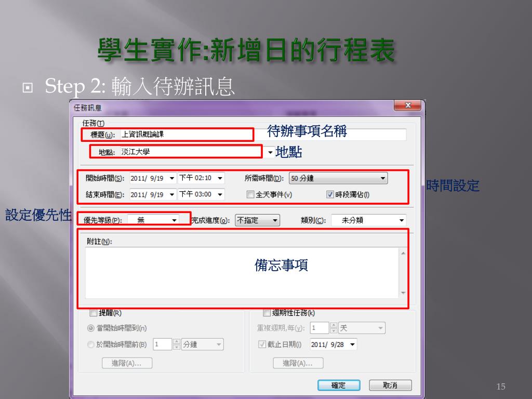Open the end time 下午 03:00 dropdown
532x399 pixels.
220,194
